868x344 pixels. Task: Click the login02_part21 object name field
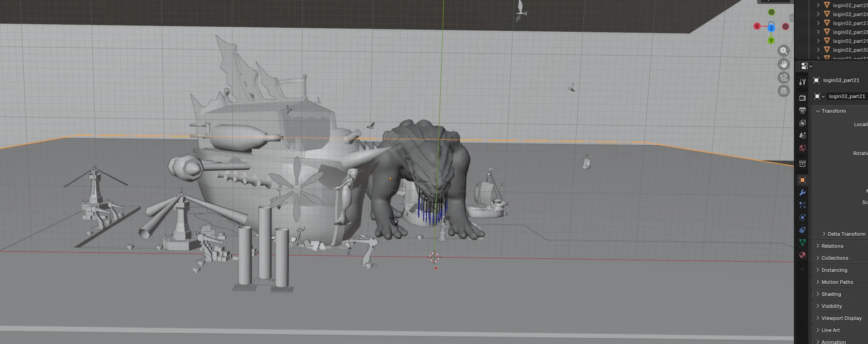pos(846,96)
